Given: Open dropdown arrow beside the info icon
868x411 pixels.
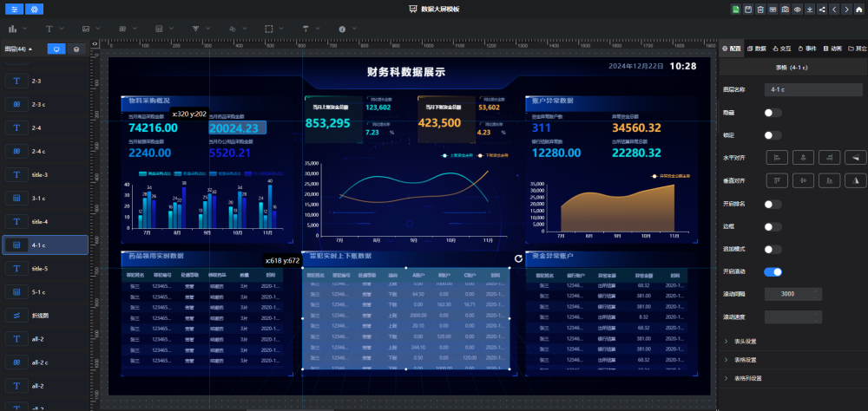Looking at the screenshot, I should tap(354, 29).
